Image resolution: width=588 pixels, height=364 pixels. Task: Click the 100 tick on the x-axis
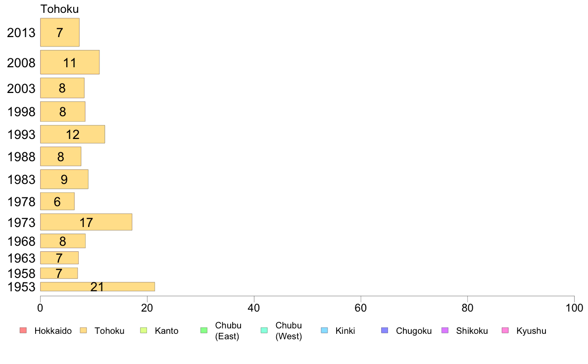click(x=574, y=308)
